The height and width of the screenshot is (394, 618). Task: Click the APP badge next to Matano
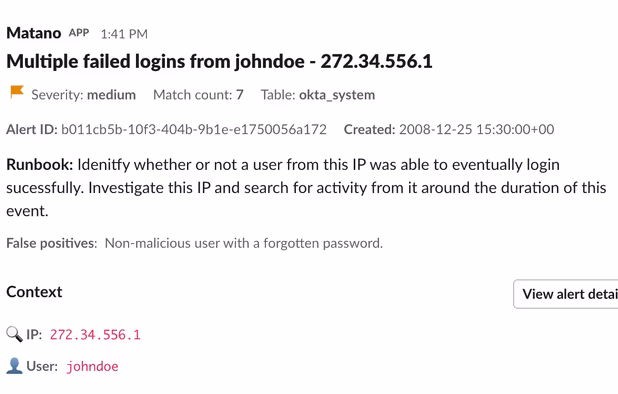click(x=79, y=33)
